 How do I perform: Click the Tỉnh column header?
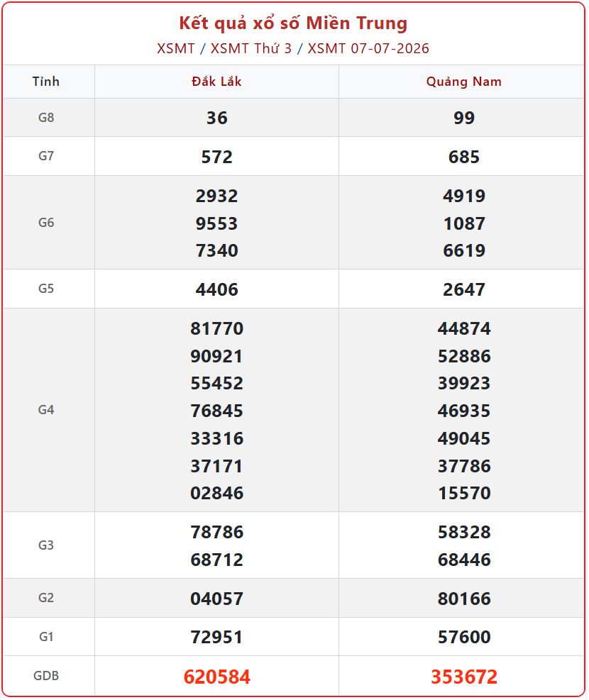pos(46,82)
